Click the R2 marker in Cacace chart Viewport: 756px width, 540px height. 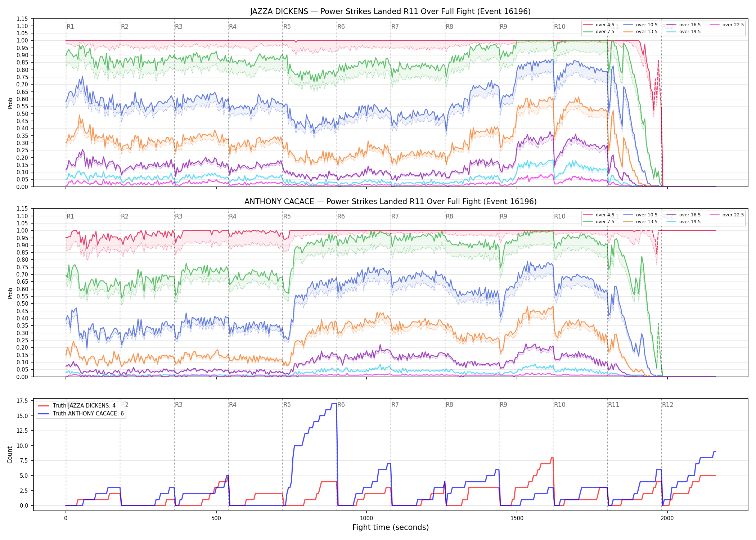click(125, 216)
